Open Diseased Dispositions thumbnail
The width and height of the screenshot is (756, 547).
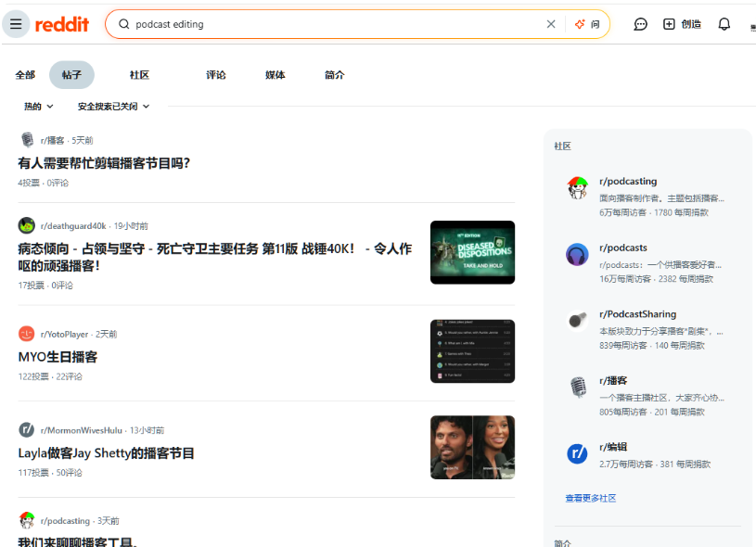pyautogui.click(x=472, y=252)
